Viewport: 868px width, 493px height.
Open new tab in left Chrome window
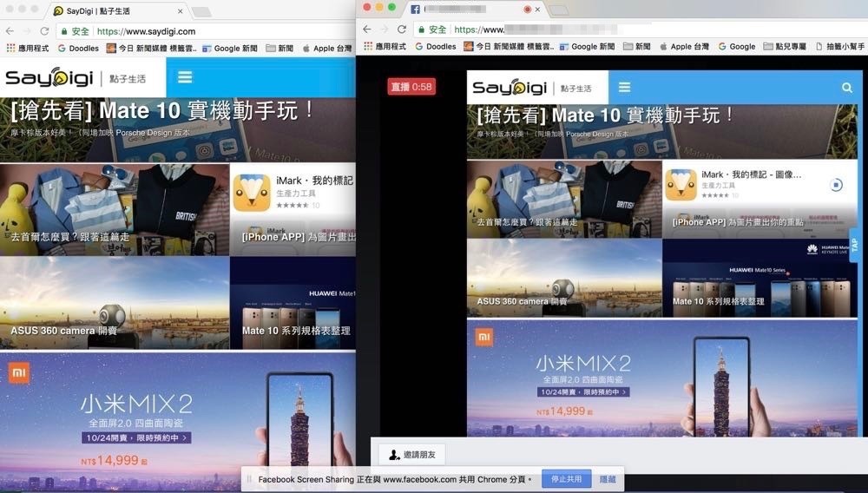click(201, 11)
